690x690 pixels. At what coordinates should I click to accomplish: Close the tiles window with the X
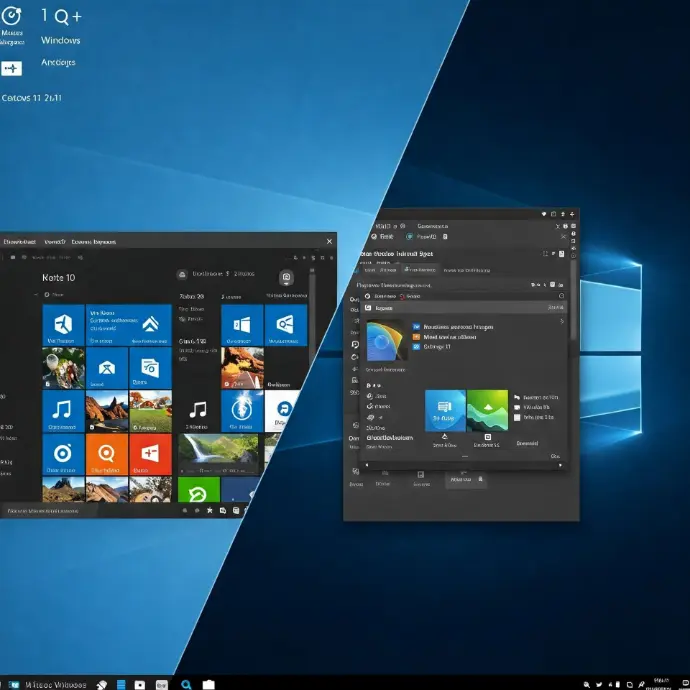point(329,241)
